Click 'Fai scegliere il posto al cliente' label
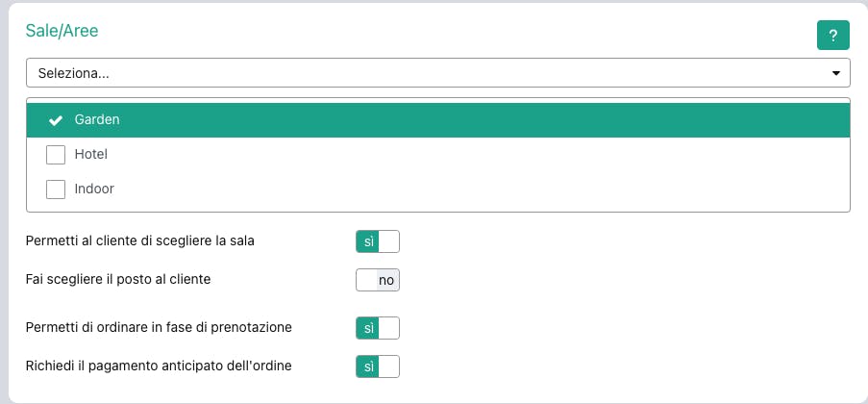Screen dimensions: 868x404 click(117, 280)
